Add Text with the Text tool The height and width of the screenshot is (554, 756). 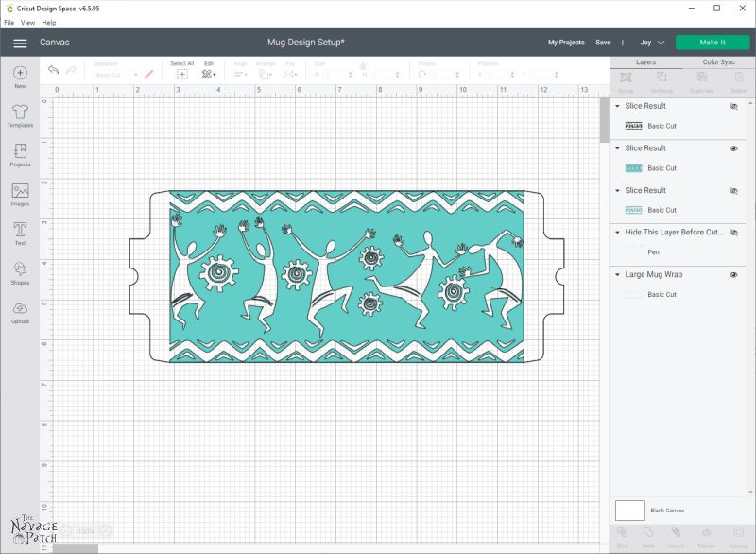pyautogui.click(x=20, y=234)
